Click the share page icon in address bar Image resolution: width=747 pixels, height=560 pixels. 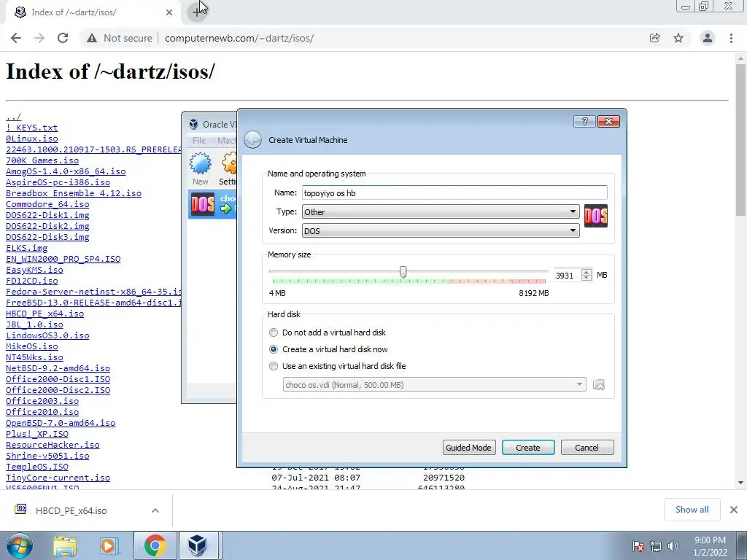pos(655,38)
